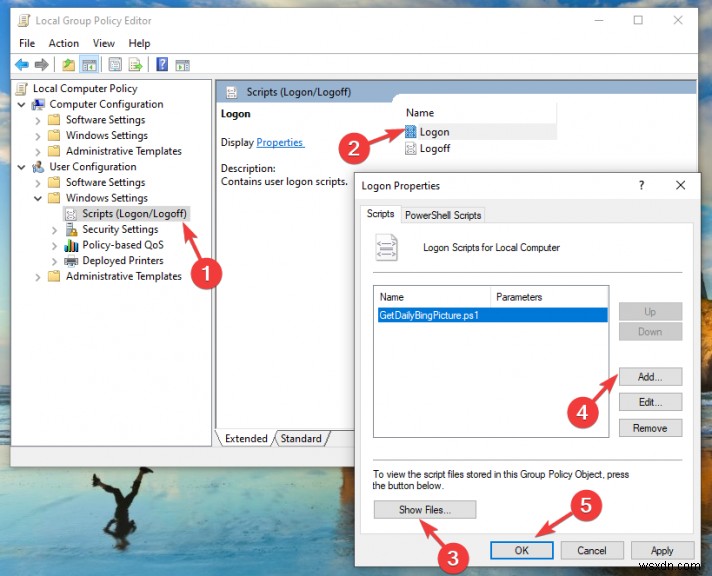Click the Policy-based QoS chart icon

click(71, 245)
